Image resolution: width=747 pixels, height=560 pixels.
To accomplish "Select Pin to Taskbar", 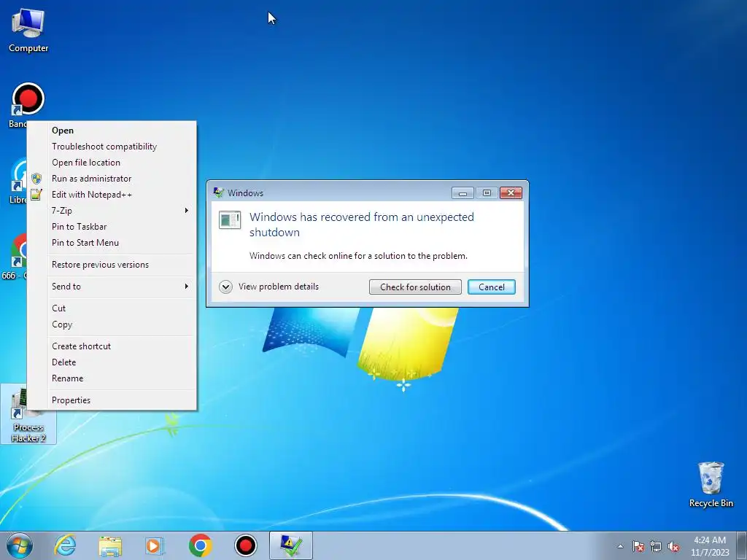I will pyautogui.click(x=112, y=227).
